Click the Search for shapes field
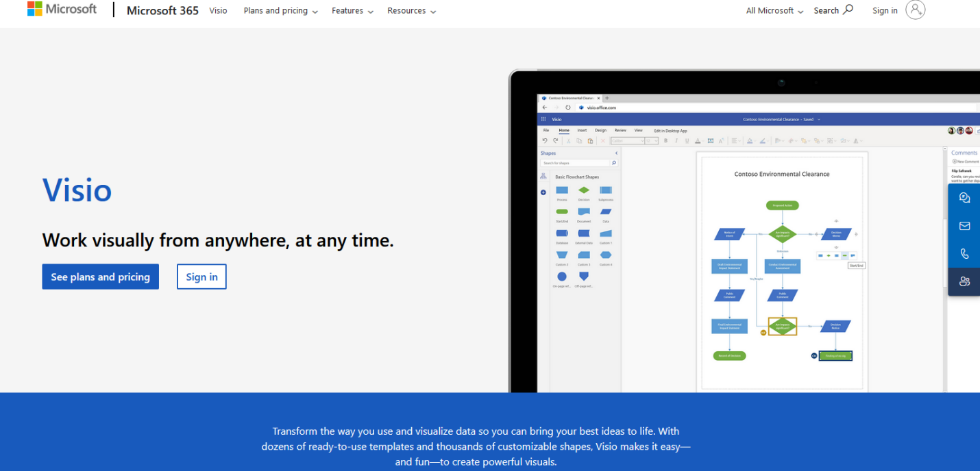Image resolution: width=980 pixels, height=471 pixels. [579, 163]
